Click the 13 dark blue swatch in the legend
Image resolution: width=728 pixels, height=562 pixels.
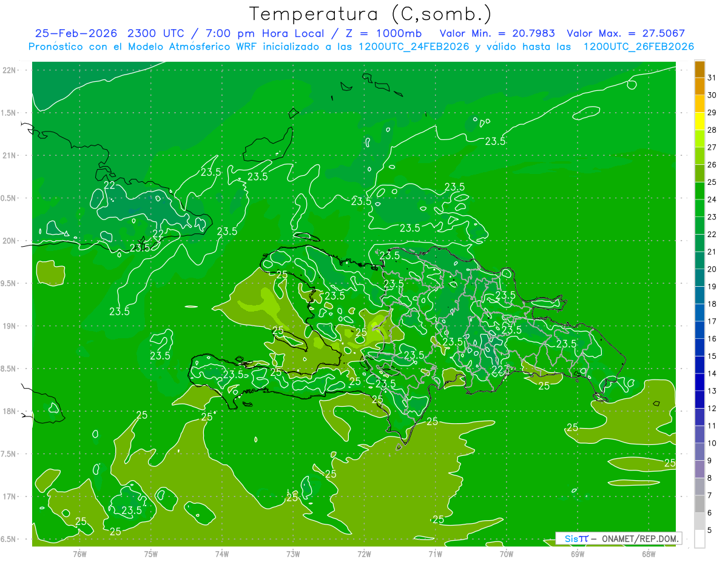(699, 382)
